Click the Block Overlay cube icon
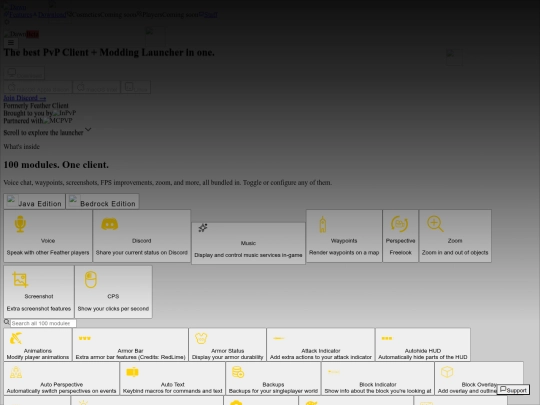 click(447, 372)
